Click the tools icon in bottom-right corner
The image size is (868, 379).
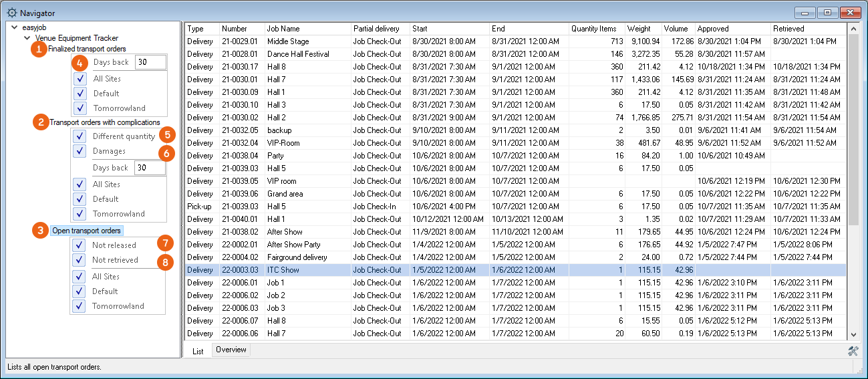(853, 352)
